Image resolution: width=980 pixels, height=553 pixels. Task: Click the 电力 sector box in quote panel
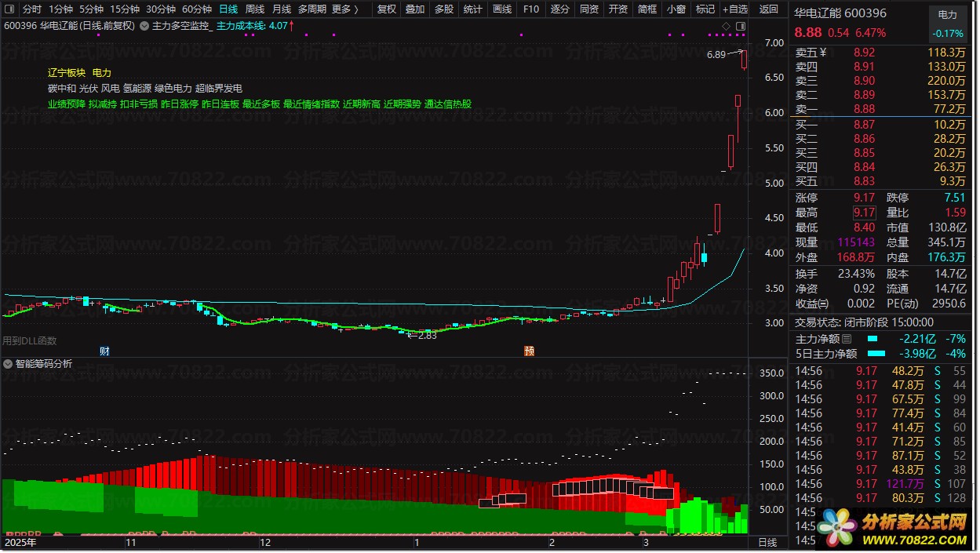[947, 24]
